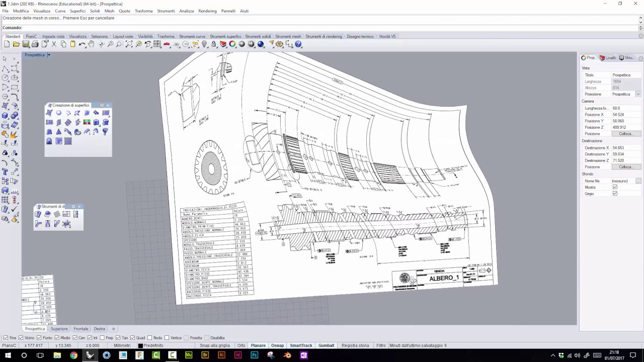The image size is (644, 362).
Task: Click the Colloca button under Camera
Action: point(626,134)
